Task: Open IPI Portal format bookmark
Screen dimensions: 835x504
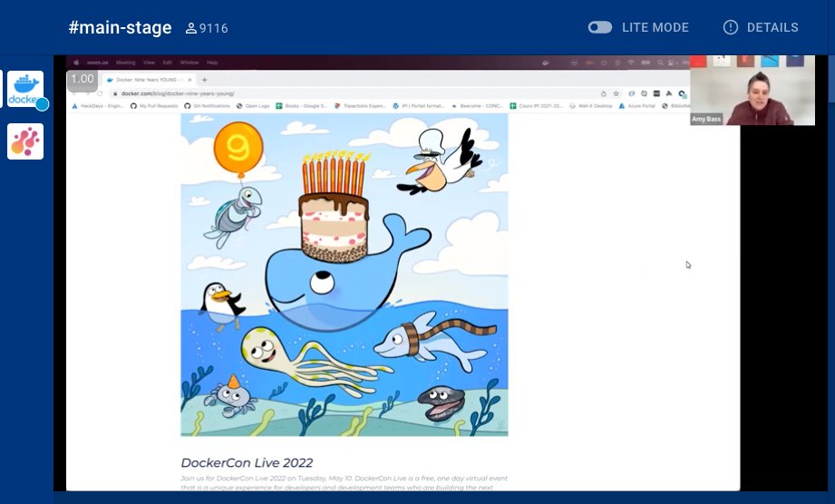Action: [x=419, y=106]
